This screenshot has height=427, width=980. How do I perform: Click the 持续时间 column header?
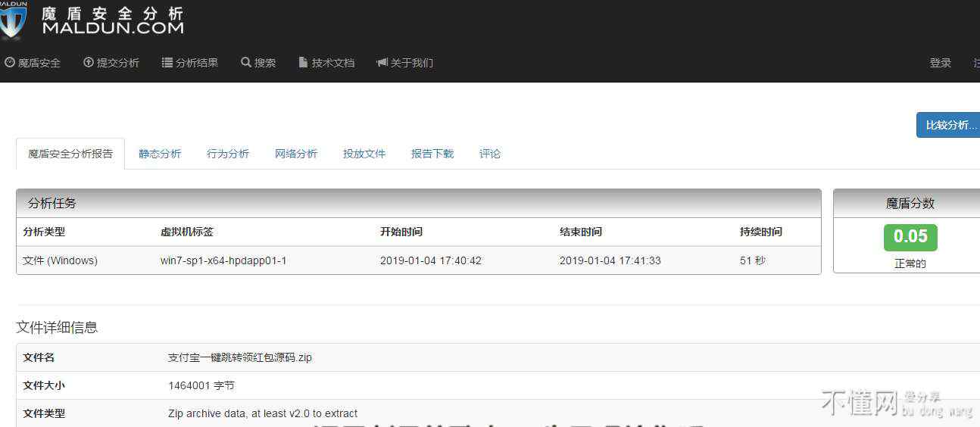click(761, 232)
